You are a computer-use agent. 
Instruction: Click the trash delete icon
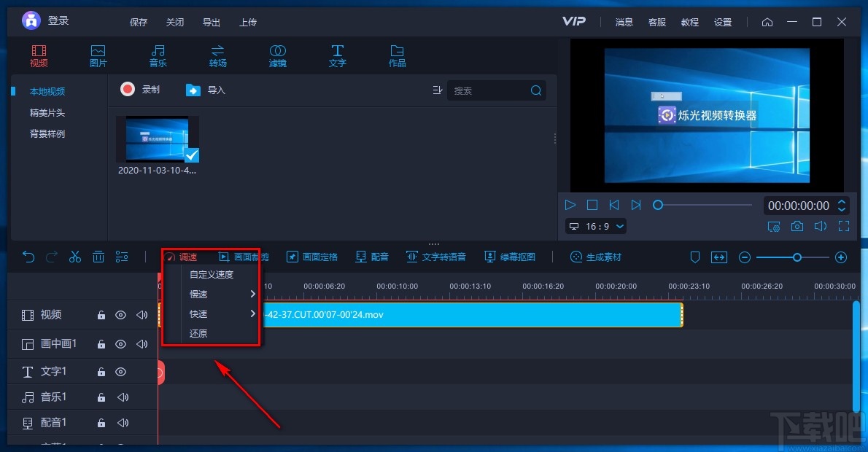point(98,257)
